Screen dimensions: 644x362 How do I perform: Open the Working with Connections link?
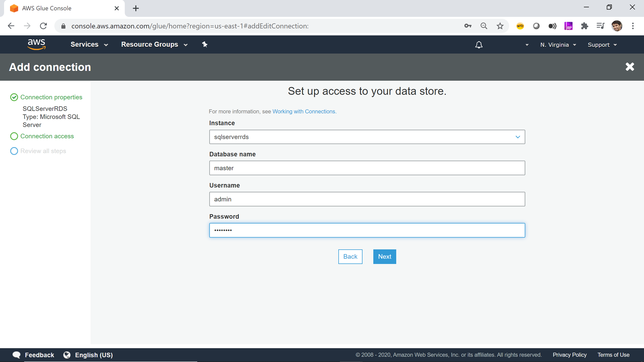coord(304,111)
